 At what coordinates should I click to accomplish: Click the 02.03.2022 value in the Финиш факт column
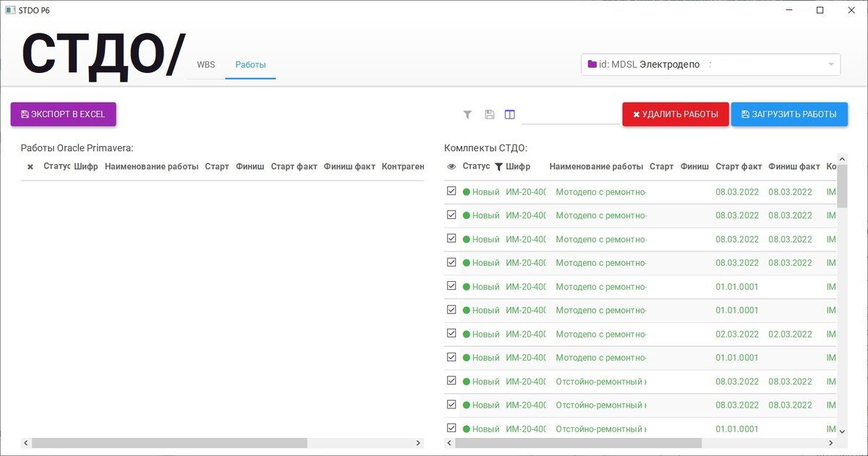791,335
